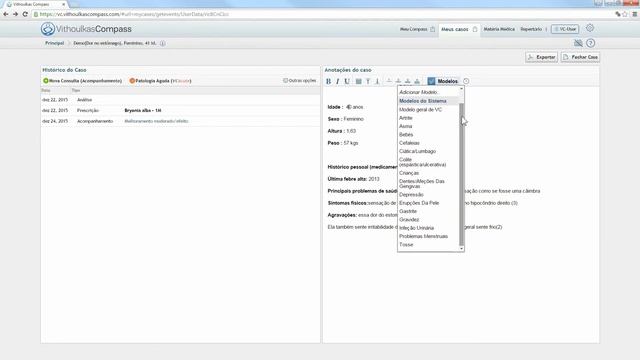The height and width of the screenshot is (360, 640).
Task: Click the help question-mark icon
Action: (590, 43)
